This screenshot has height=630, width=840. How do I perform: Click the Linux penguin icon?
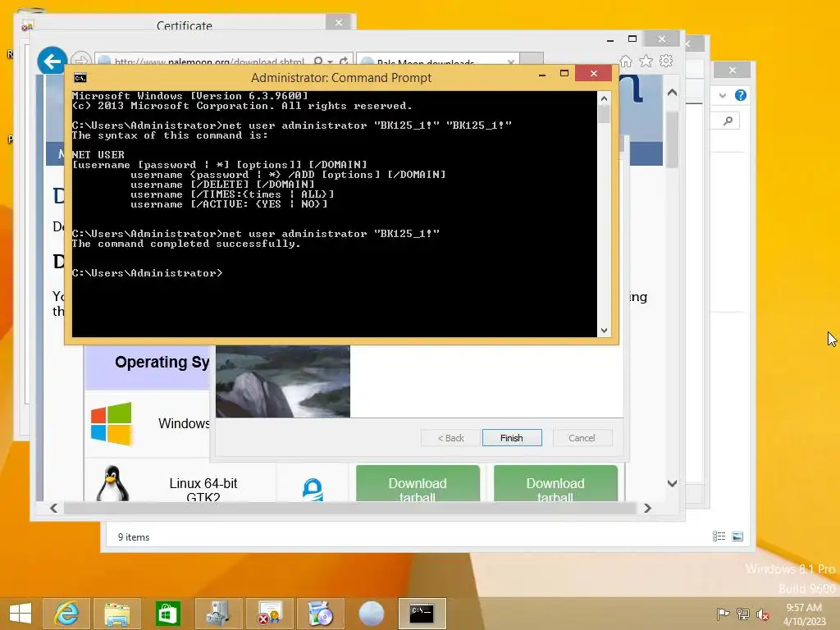pos(112,483)
